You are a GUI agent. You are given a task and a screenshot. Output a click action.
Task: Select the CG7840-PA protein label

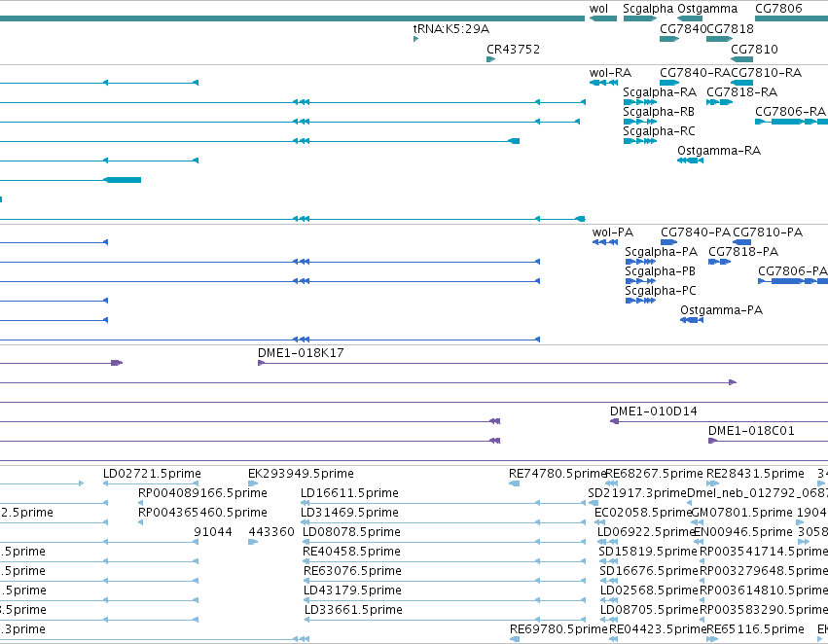click(x=696, y=233)
